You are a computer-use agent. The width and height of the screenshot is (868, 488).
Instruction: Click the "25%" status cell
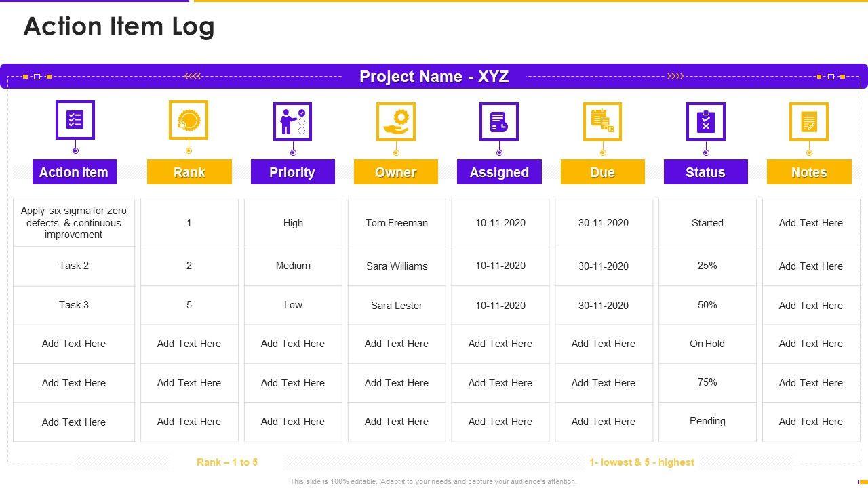707,266
